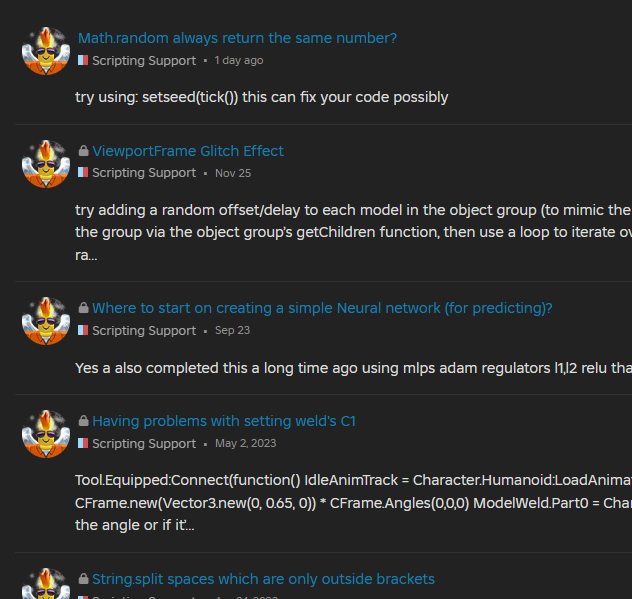
Task: Click avatar beside the String.split post
Action: (x=46, y=585)
